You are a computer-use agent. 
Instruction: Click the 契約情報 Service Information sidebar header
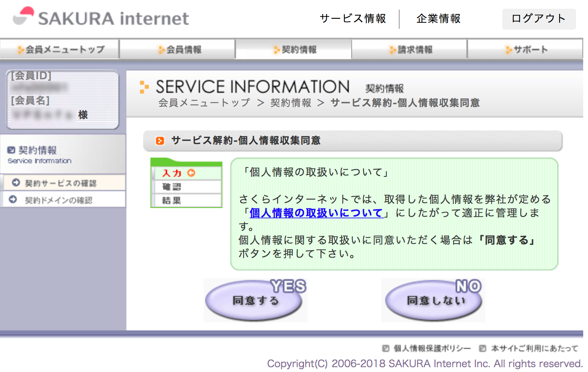click(63, 154)
